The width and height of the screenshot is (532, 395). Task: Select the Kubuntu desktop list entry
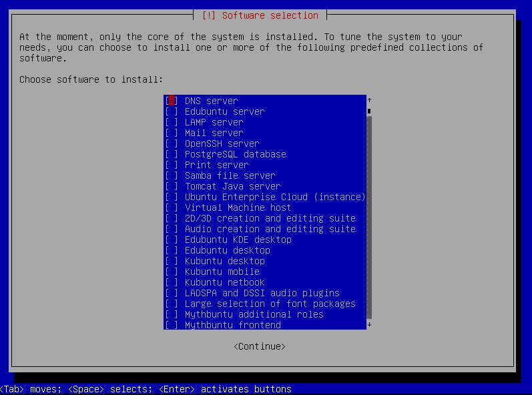coord(265,261)
